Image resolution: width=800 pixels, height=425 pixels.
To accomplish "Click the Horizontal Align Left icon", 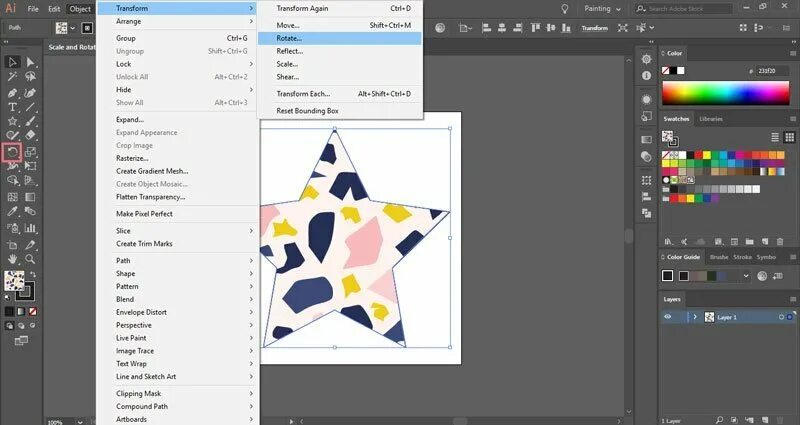I will [x=486, y=28].
